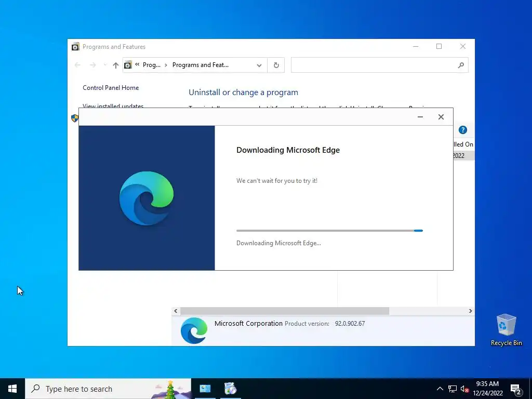Show hidden system tray icons
The image size is (532, 399).
point(440,389)
